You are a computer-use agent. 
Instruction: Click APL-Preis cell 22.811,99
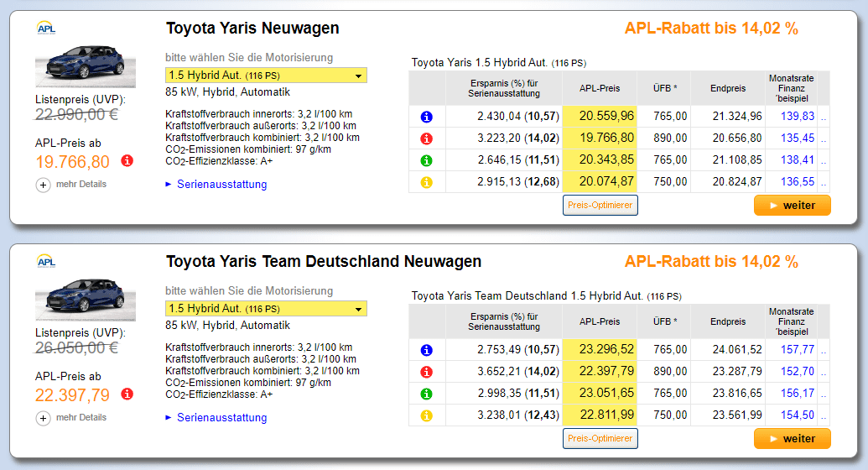[600, 415]
